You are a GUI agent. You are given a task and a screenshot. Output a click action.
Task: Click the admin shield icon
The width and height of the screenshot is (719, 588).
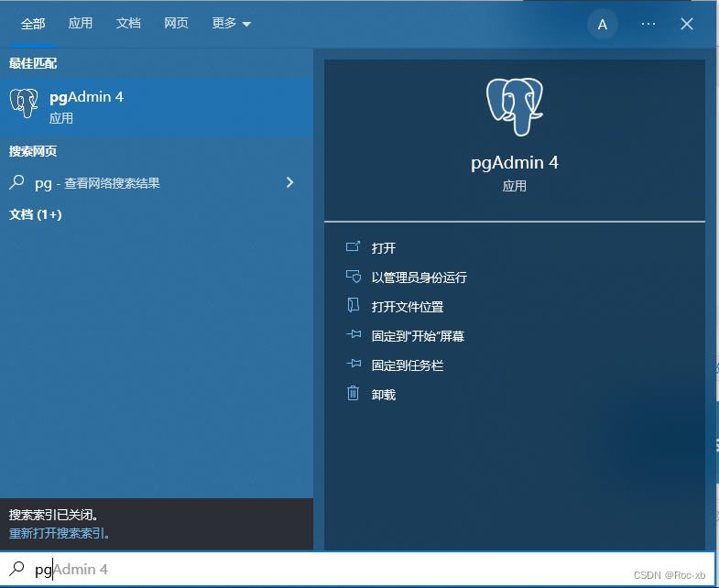353,276
